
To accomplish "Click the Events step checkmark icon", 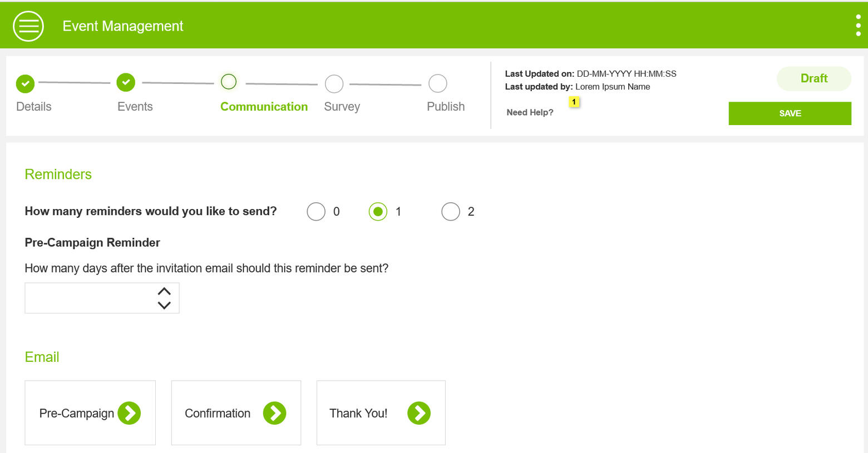I will pos(126,82).
